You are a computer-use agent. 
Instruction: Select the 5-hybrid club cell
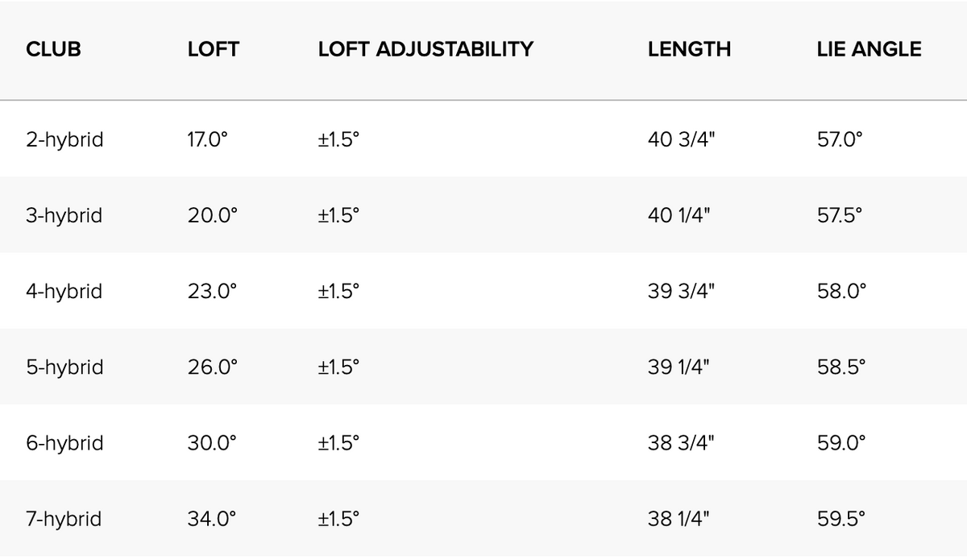coord(64,367)
